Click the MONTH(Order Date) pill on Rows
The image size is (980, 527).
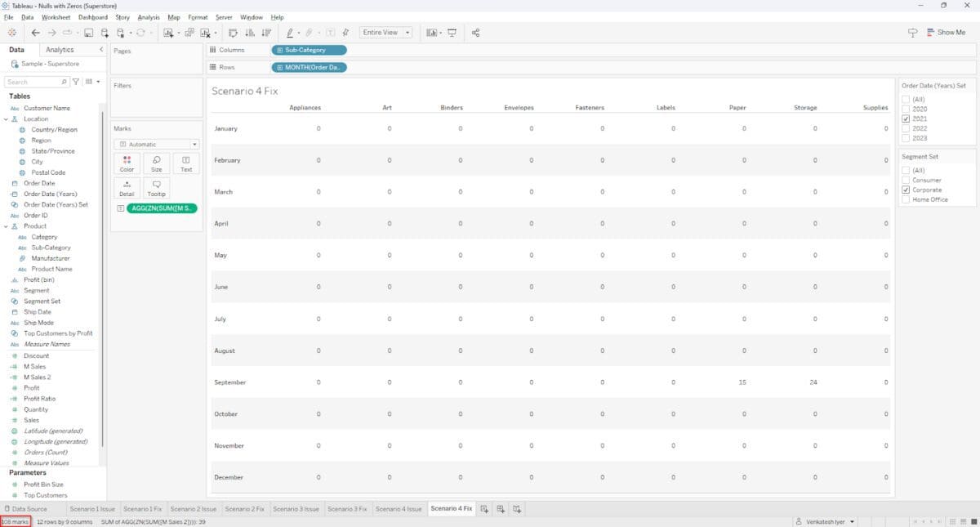(x=309, y=67)
